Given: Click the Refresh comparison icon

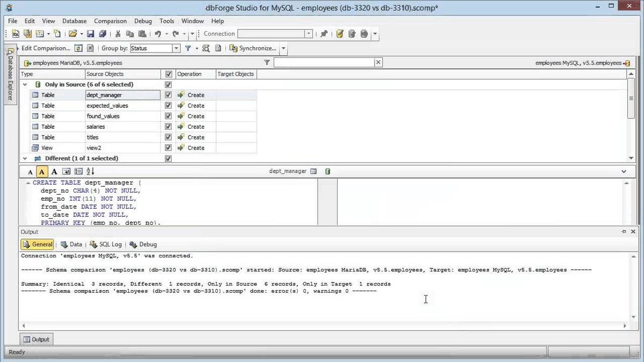Looking at the screenshot, I should pos(78,48).
